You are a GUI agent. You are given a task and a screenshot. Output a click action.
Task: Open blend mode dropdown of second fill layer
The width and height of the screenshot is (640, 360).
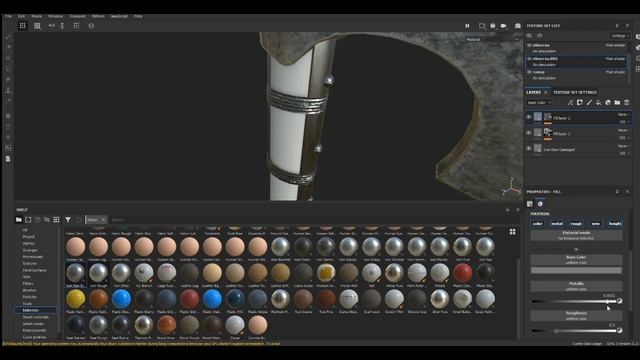point(623,130)
